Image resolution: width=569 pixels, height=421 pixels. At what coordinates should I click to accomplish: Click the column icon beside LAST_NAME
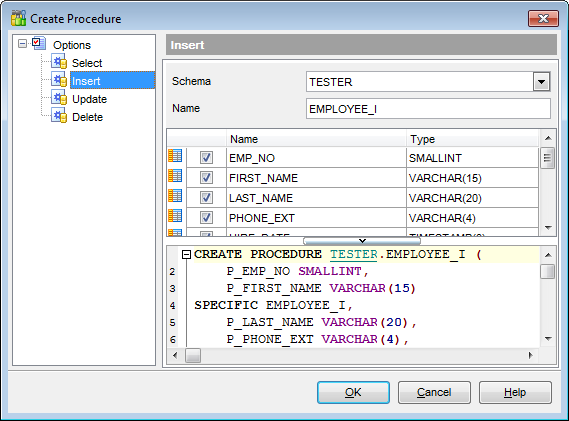175,196
